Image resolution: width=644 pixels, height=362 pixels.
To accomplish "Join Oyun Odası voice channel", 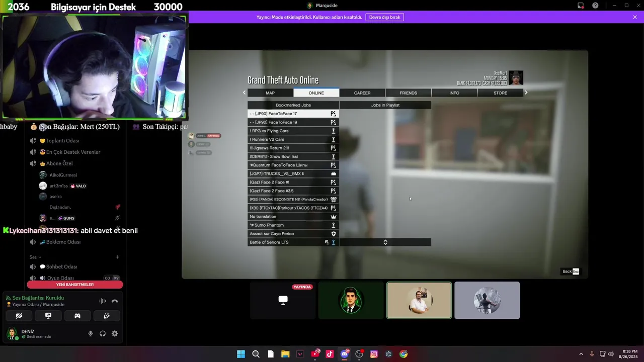I will pos(60,278).
